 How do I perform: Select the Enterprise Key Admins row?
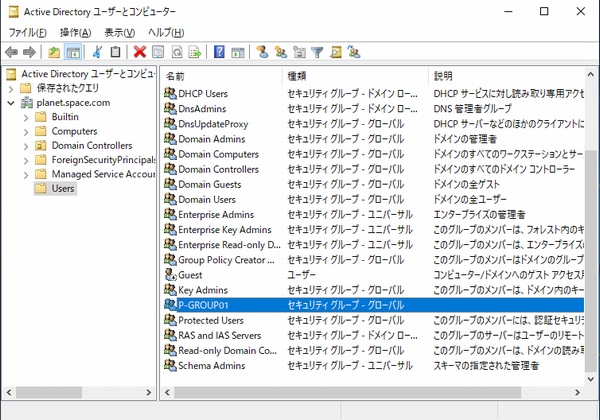coord(373,230)
